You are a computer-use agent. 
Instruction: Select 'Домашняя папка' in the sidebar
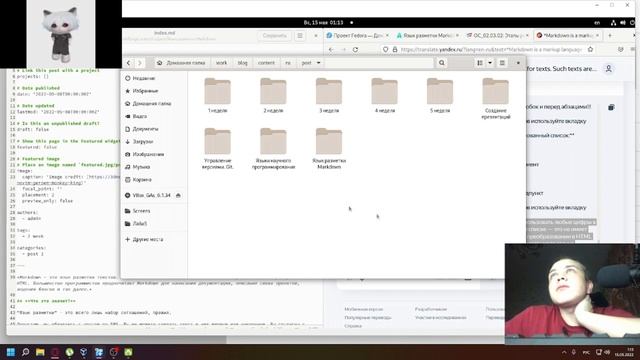click(154, 103)
